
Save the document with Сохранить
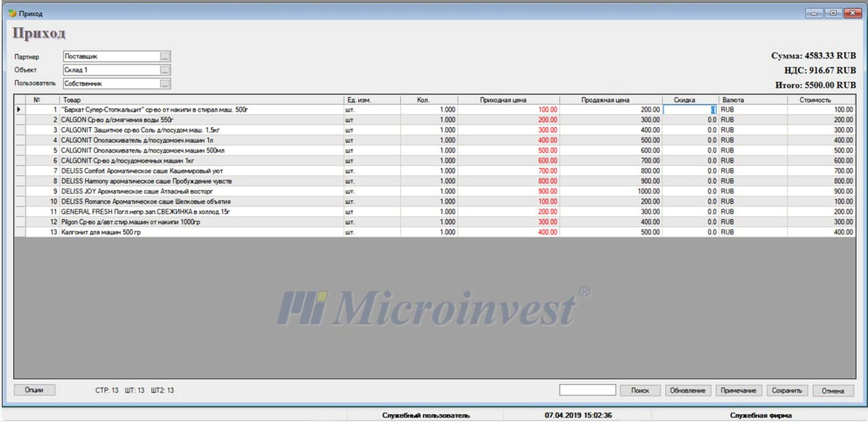[787, 391]
